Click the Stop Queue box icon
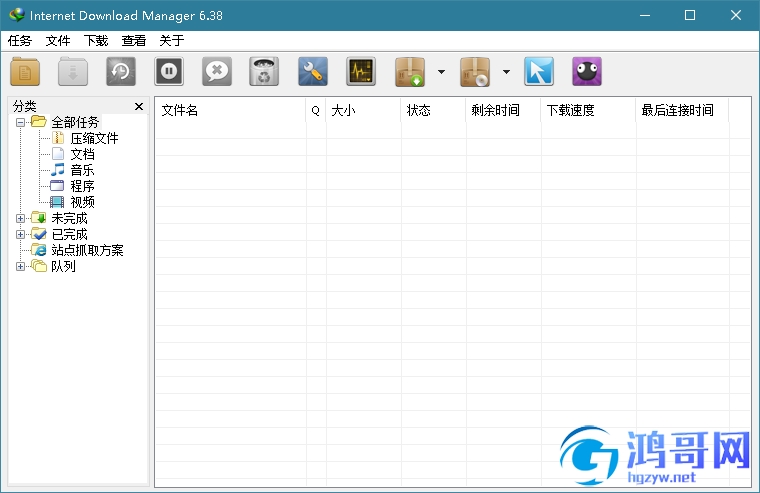This screenshot has width=760, height=493. pyautogui.click(x=475, y=72)
